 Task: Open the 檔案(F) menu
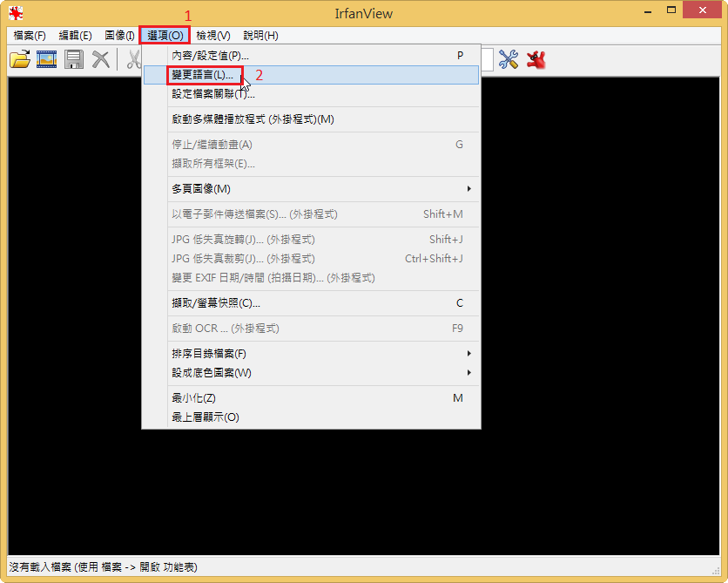coord(30,36)
